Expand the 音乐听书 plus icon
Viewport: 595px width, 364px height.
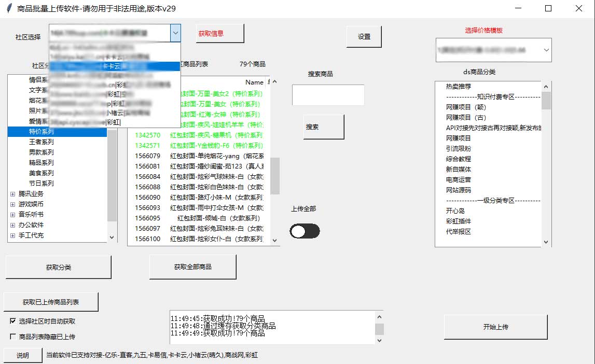coord(12,215)
